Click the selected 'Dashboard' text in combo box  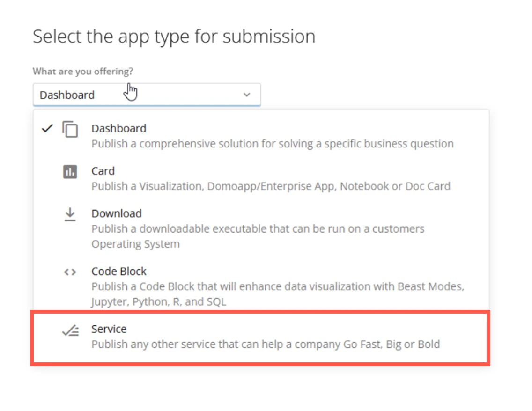67,95
